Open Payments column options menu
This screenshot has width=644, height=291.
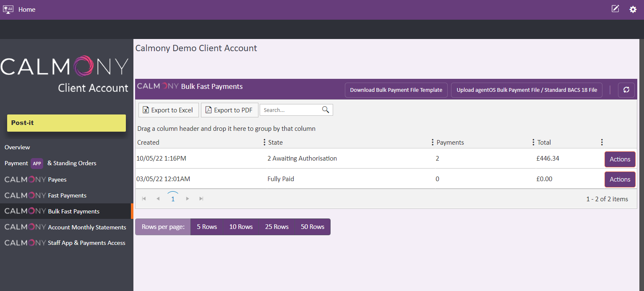click(x=533, y=142)
